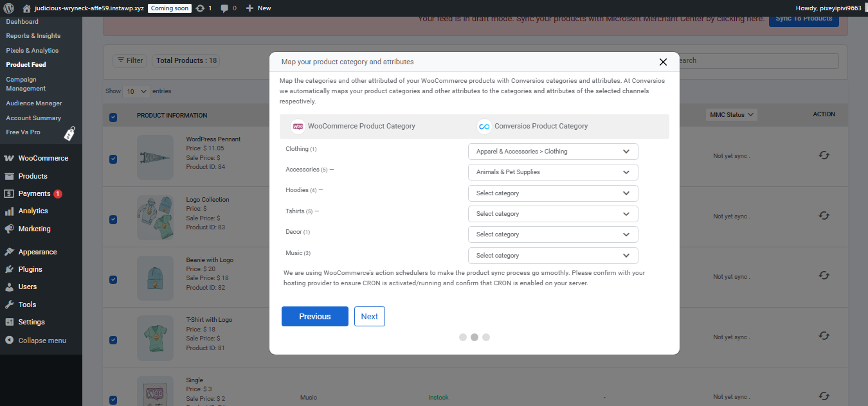This screenshot has height=406, width=868.
Task: Click the T-Shirt with Logo thumbnail
Action: point(155,338)
